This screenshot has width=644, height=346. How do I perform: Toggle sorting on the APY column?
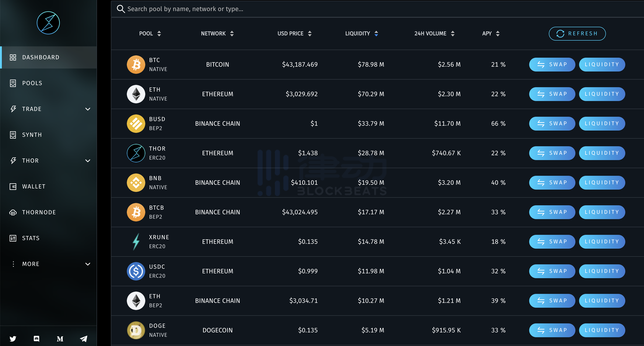(x=498, y=33)
